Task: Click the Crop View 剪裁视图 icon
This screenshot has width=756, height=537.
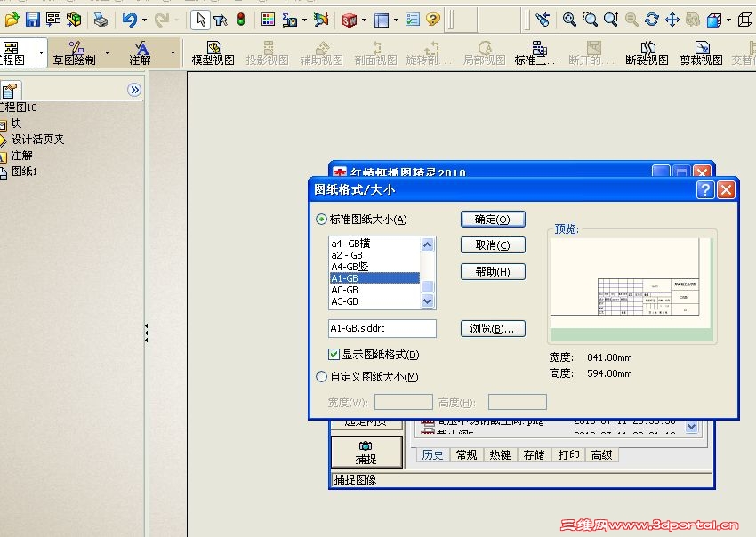Action: [702, 53]
